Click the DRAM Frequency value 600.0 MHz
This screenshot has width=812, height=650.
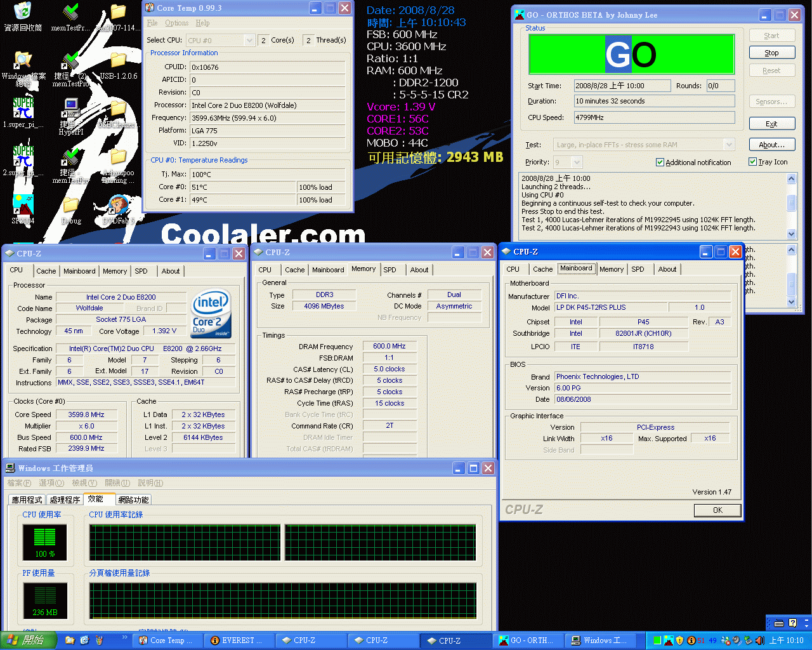pyautogui.click(x=390, y=347)
